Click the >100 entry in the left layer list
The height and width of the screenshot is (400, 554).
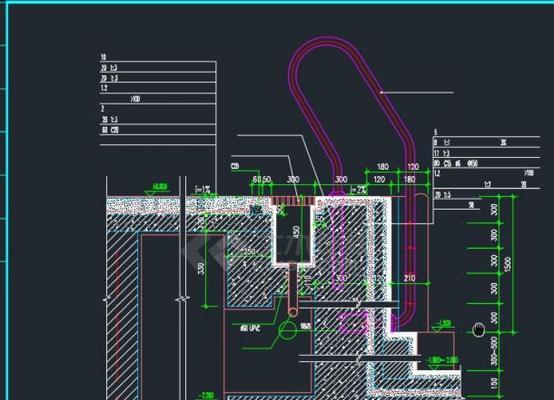135,99
